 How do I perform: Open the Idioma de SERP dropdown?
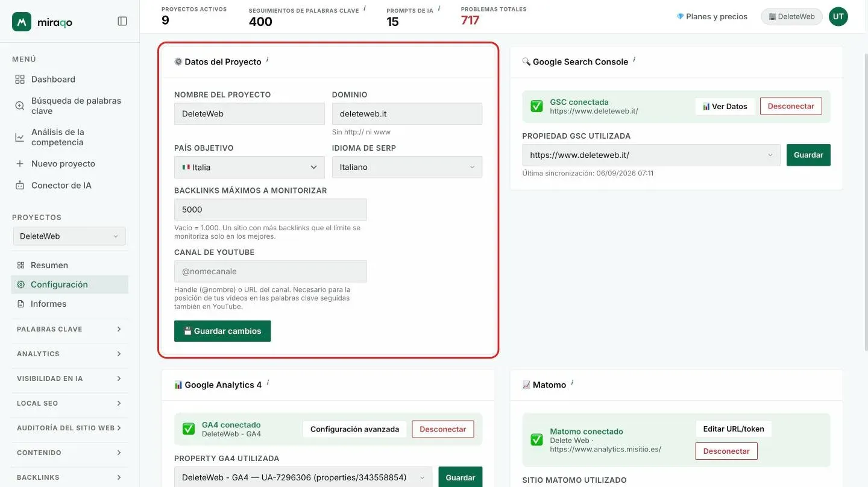(x=407, y=167)
